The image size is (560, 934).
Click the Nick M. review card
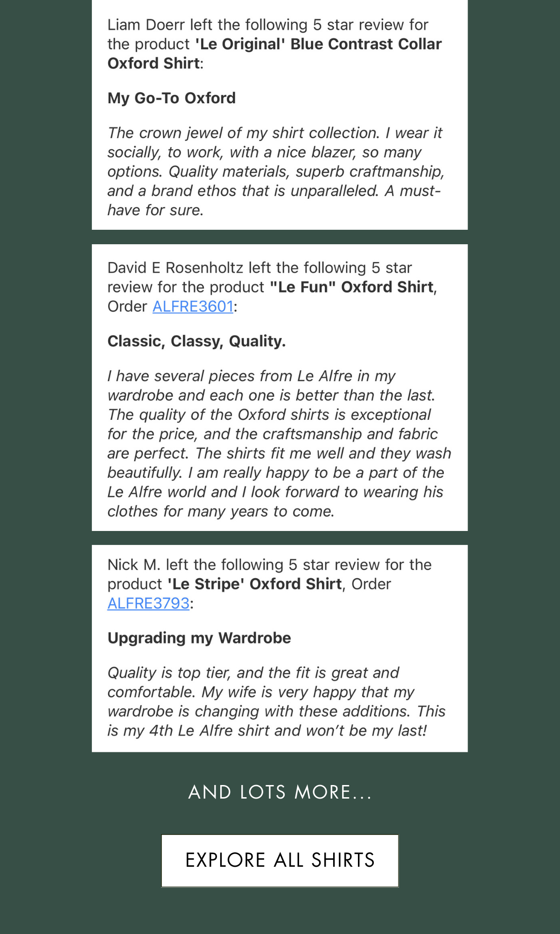point(280,649)
